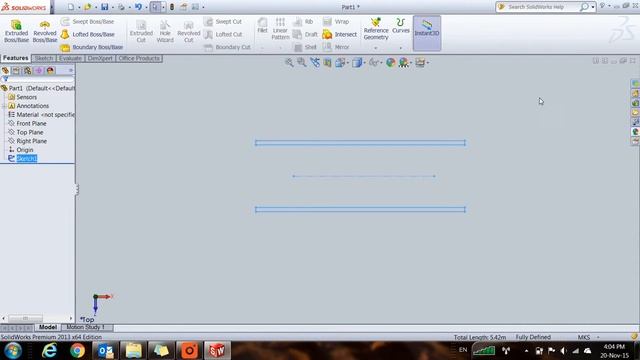Select the Rib tool
This screenshot has width=640, height=360.
pos(303,22)
